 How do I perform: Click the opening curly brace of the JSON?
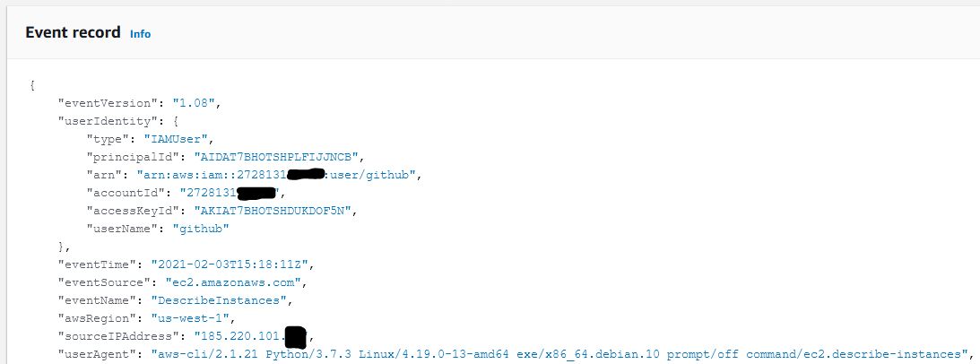[x=32, y=85]
